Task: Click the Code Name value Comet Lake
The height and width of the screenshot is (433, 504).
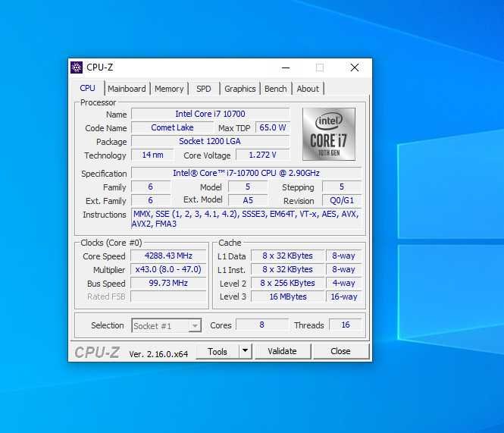Action: coord(172,127)
